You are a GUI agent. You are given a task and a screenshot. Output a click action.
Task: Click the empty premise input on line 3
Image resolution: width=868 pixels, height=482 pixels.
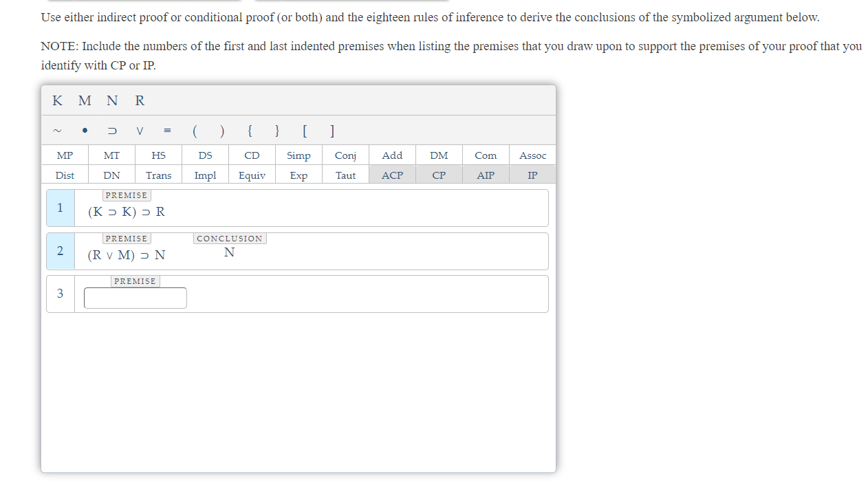click(x=135, y=297)
